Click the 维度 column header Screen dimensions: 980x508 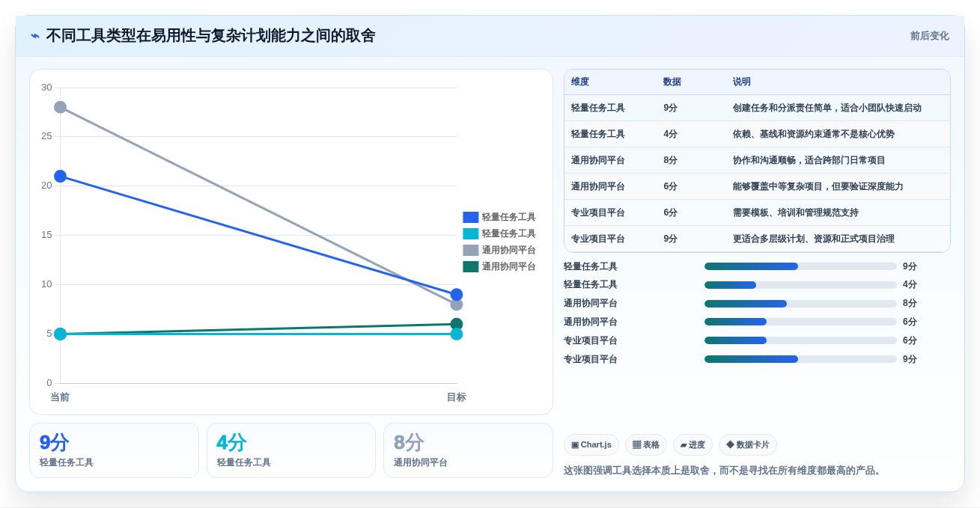pyautogui.click(x=580, y=82)
